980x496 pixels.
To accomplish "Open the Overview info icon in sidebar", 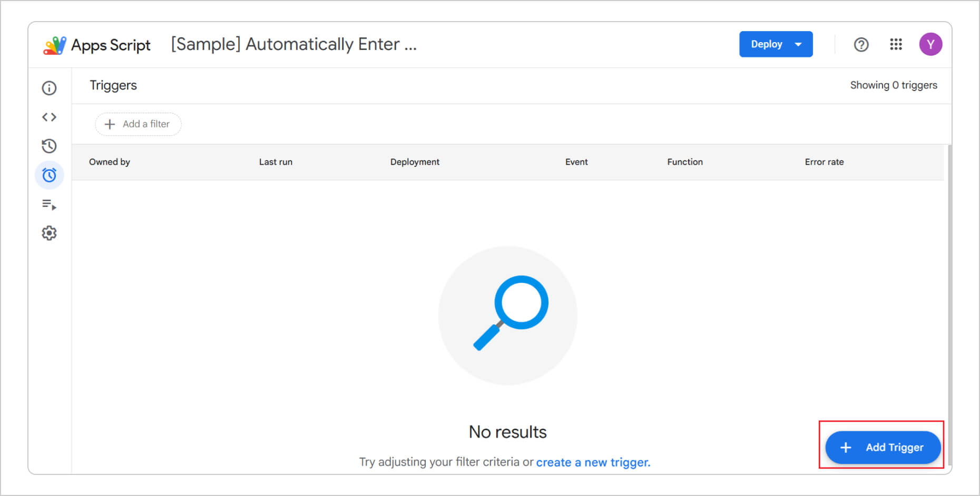I will coord(49,88).
